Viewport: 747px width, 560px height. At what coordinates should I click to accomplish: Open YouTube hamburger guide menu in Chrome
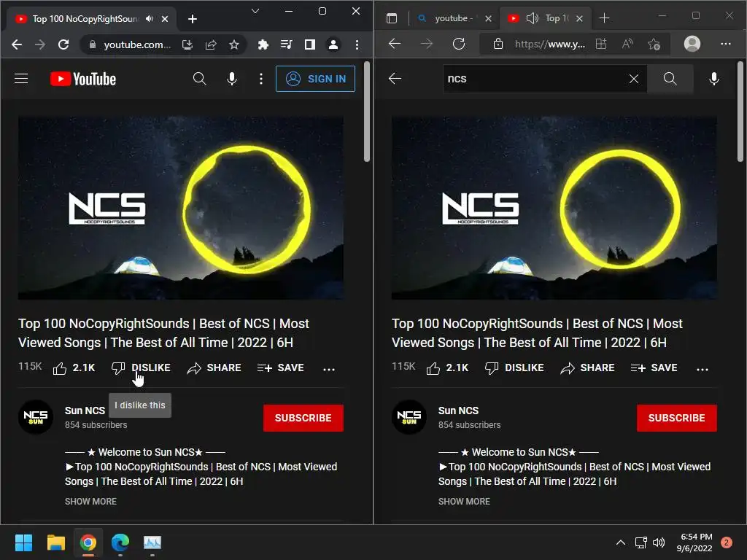[21, 79]
